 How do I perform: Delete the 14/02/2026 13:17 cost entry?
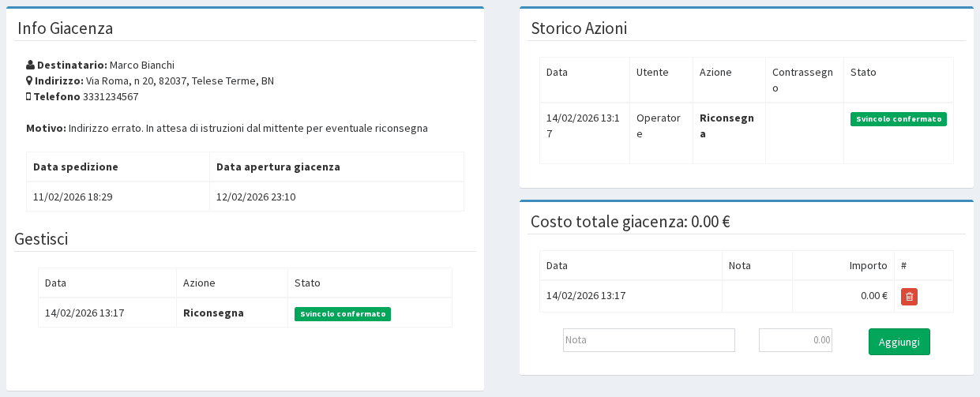[909, 297]
